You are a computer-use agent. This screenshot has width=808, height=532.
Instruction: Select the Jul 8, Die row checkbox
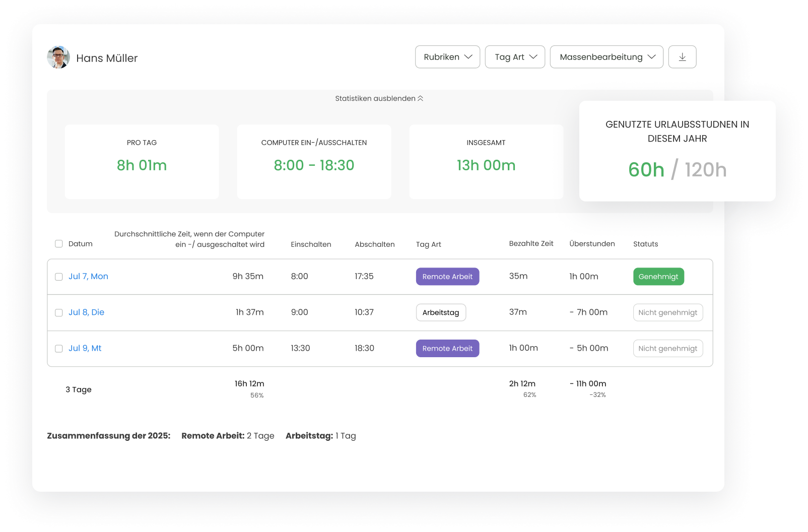[59, 312]
